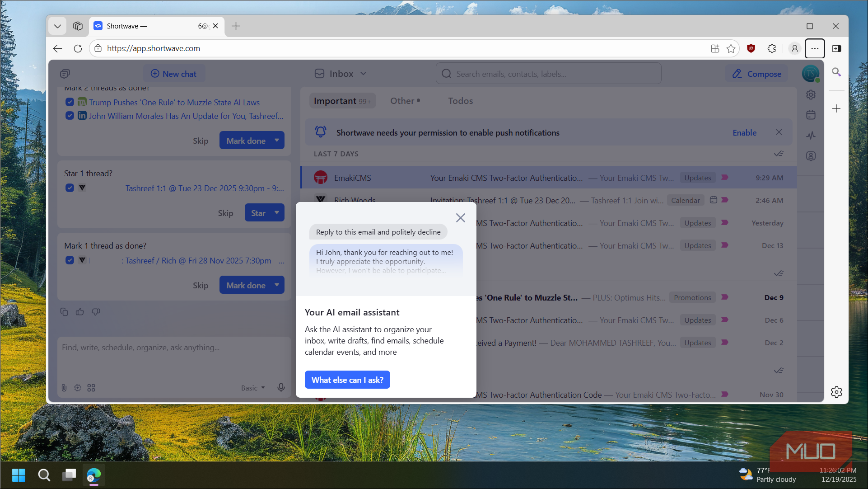The height and width of the screenshot is (489, 868).
Task: Dismiss the push notifications banner
Action: [779, 132]
